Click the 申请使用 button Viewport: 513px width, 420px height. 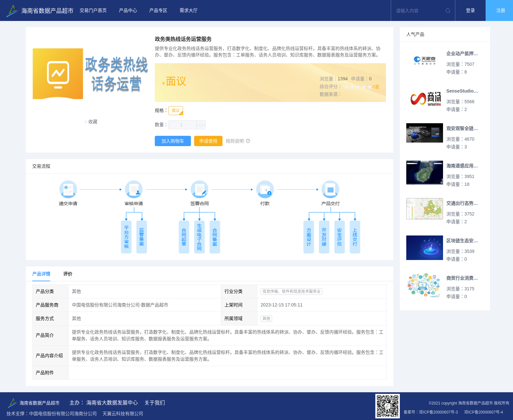pos(208,141)
